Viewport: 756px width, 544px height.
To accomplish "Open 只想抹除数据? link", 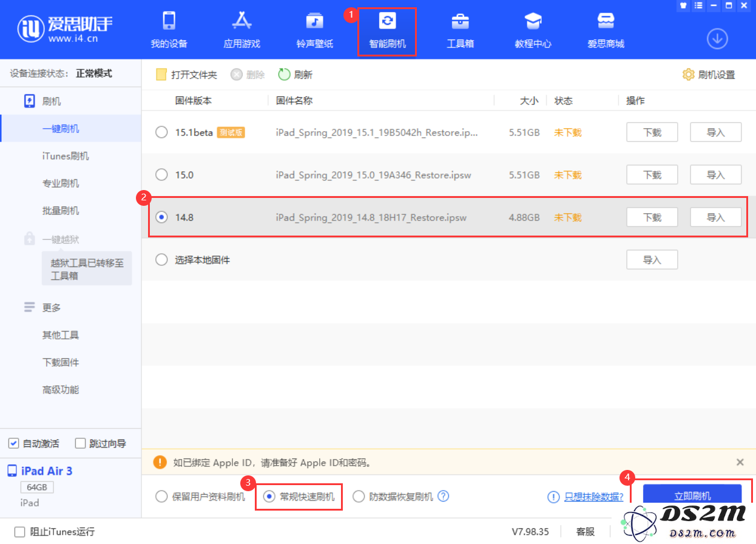I will click(594, 497).
